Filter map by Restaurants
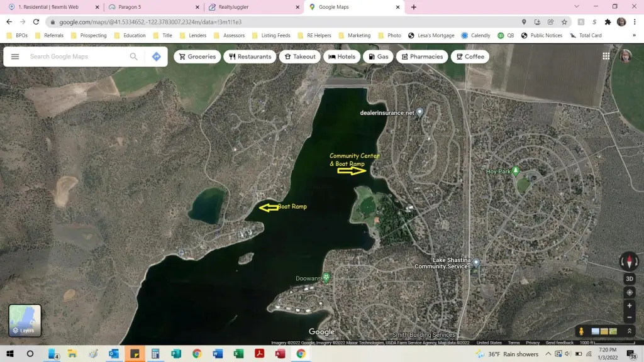Screen dimensions: 644x362 250,57
